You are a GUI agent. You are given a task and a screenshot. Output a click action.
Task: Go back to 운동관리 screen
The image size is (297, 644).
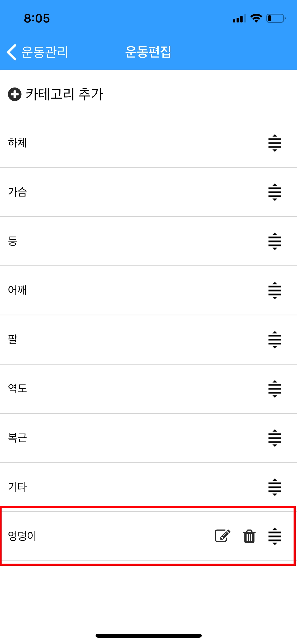(37, 52)
